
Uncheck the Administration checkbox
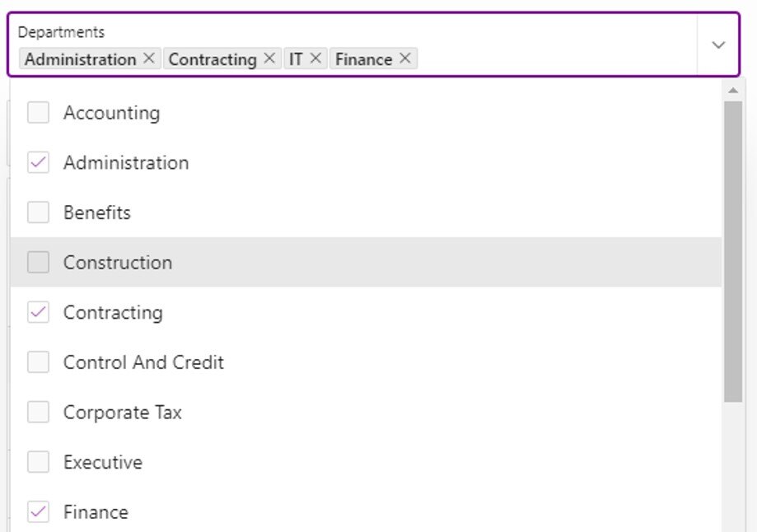(38, 162)
